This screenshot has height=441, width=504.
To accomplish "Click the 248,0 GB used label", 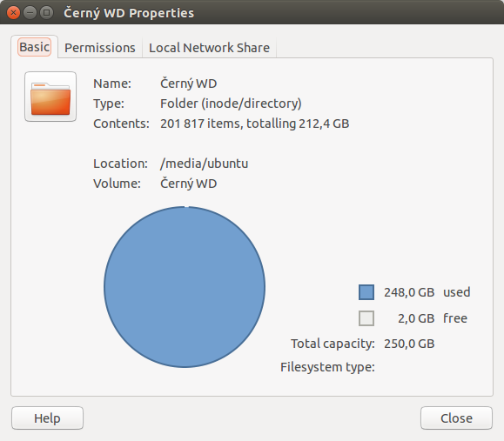I will click(427, 292).
